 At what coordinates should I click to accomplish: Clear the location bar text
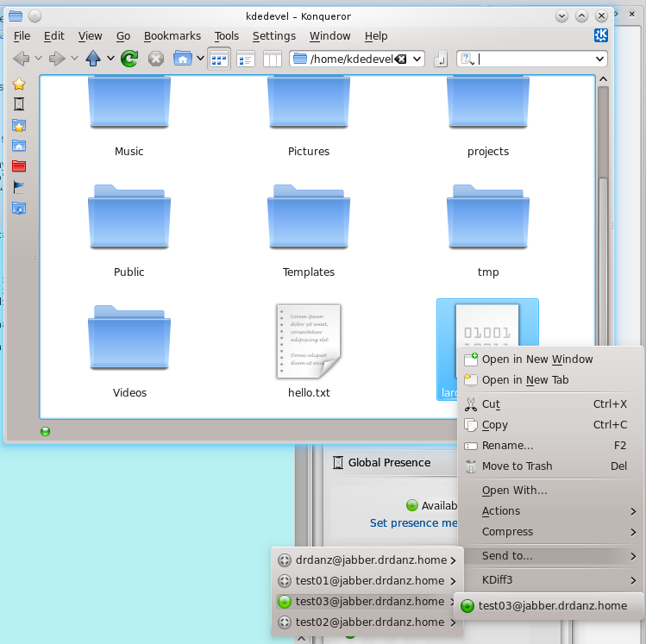400,59
